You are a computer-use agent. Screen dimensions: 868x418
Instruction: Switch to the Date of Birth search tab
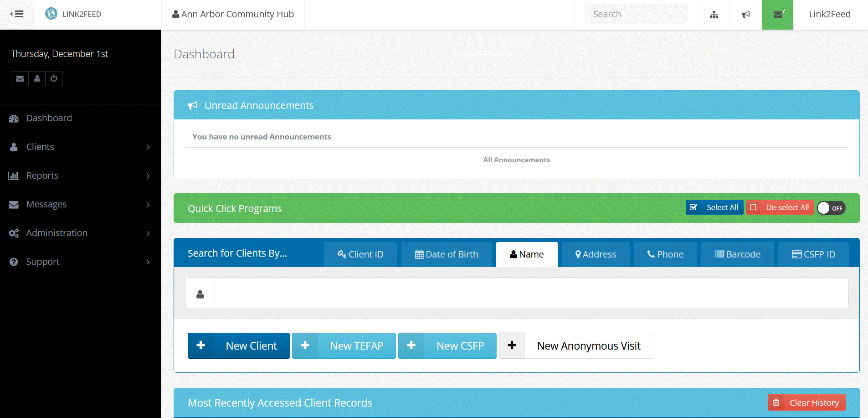(x=447, y=254)
